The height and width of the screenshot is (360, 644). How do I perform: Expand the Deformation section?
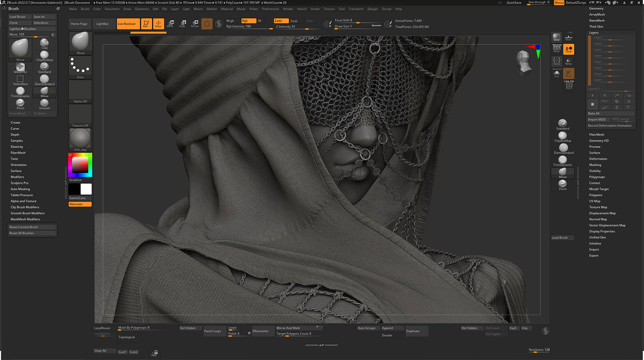(598, 159)
